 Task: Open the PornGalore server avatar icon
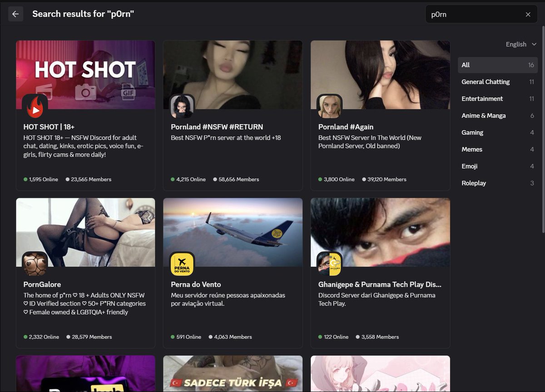[35, 264]
